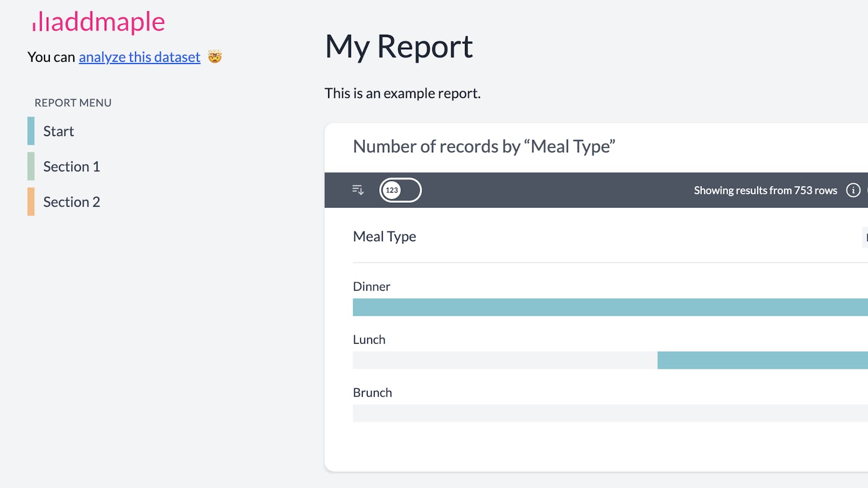The width and height of the screenshot is (868, 488).
Task: Click the exploding head emoji
Action: pos(215,57)
